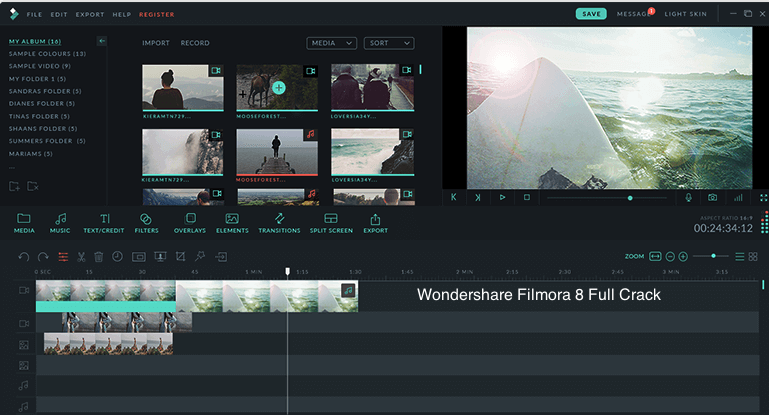Image resolution: width=769 pixels, height=415 pixels.
Task: Play the preview video
Action: (502, 197)
